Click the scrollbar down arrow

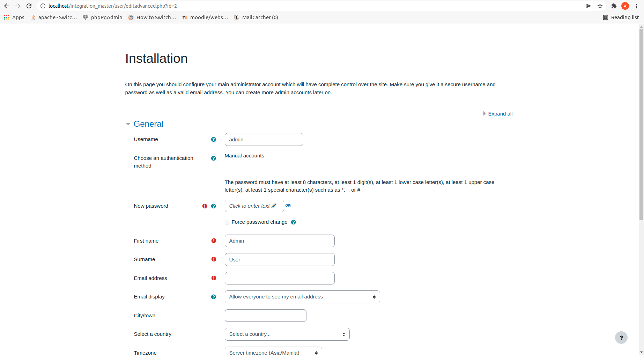(x=641, y=352)
